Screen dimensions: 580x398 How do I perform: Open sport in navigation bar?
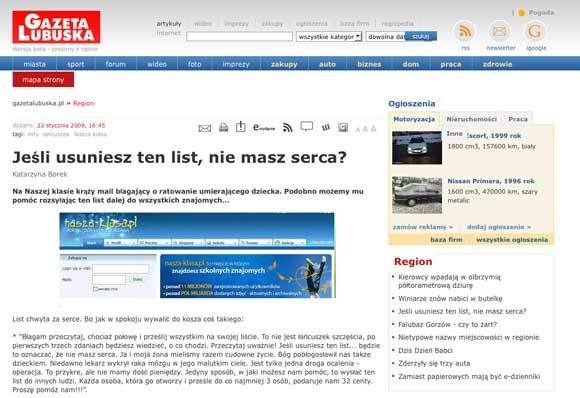(76, 64)
